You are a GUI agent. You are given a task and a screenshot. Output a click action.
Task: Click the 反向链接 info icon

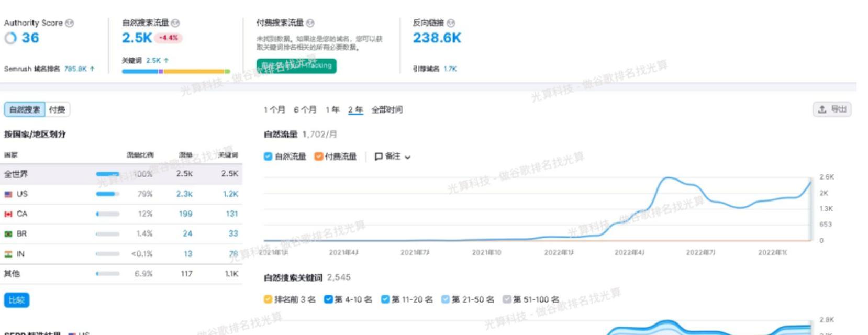point(451,23)
